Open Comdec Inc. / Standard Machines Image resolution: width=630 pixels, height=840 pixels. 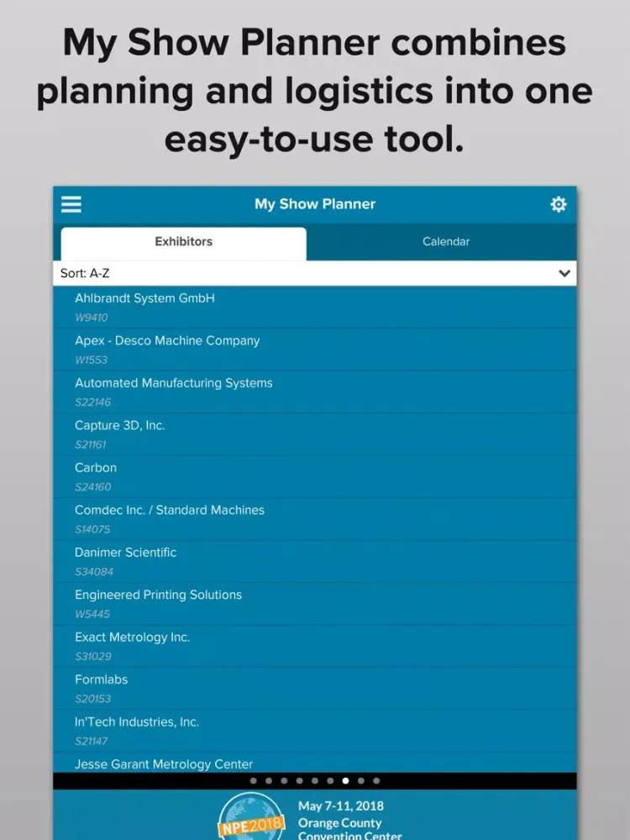pos(314,518)
